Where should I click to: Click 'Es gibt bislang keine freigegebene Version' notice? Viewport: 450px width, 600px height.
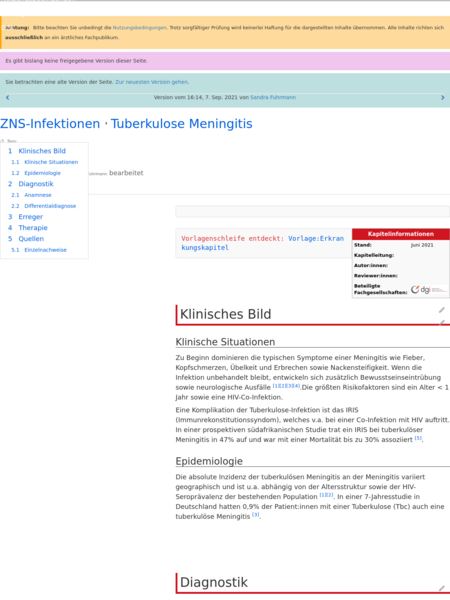(x=76, y=61)
